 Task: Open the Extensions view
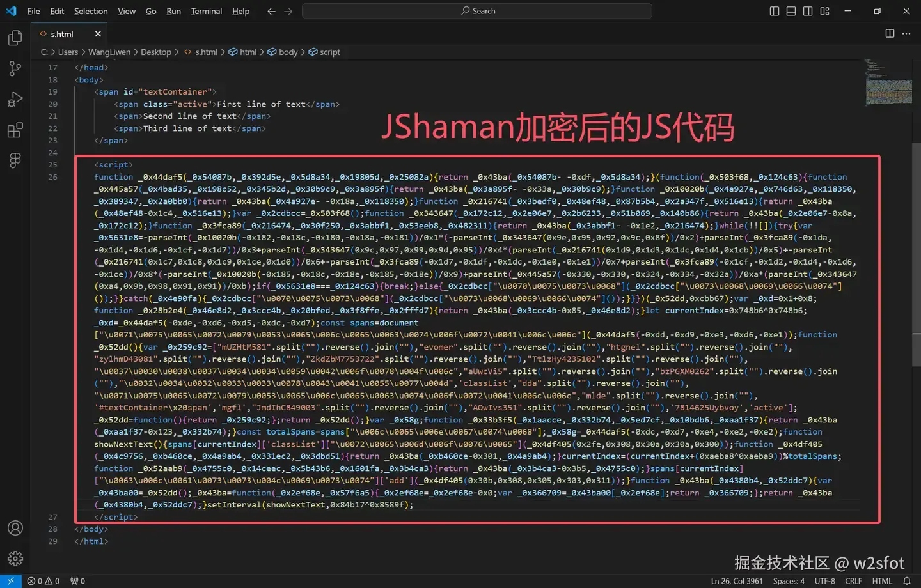point(15,130)
